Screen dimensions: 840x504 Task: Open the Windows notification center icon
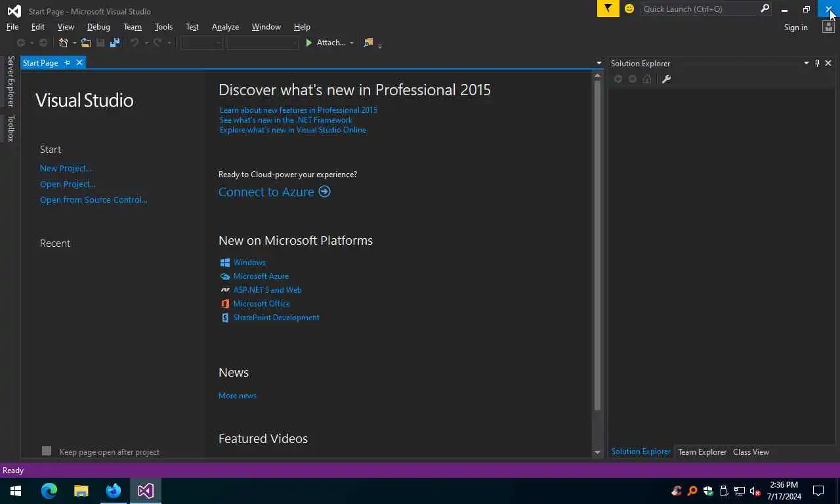coord(818,490)
